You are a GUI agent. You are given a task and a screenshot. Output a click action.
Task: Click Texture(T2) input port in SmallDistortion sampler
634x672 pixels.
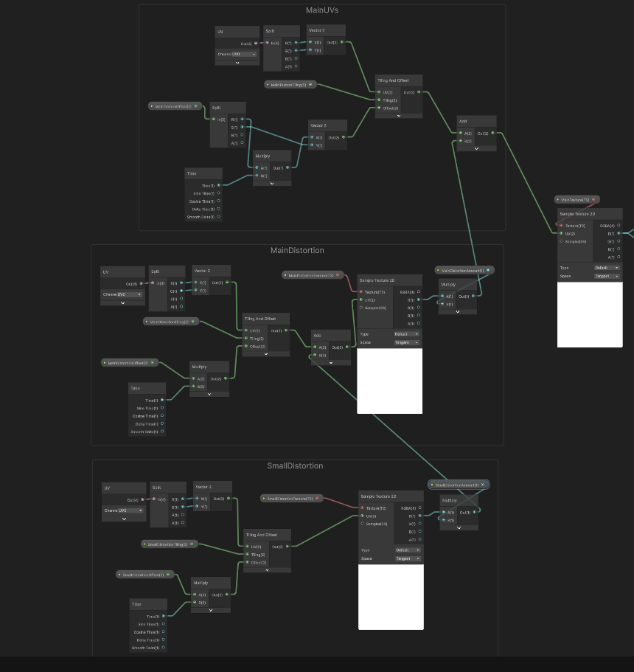tap(363, 508)
